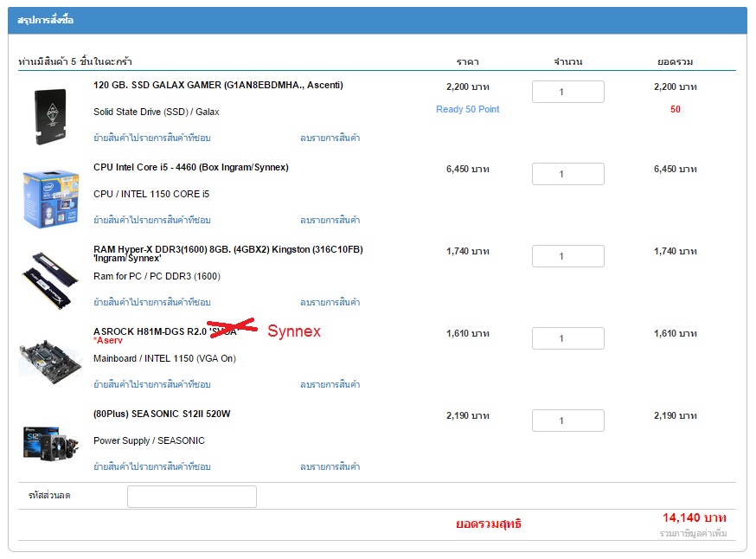Move the Hyper-X RAM to the wishlist
This screenshot has width=756, height=559.
(x=152, y=302)
